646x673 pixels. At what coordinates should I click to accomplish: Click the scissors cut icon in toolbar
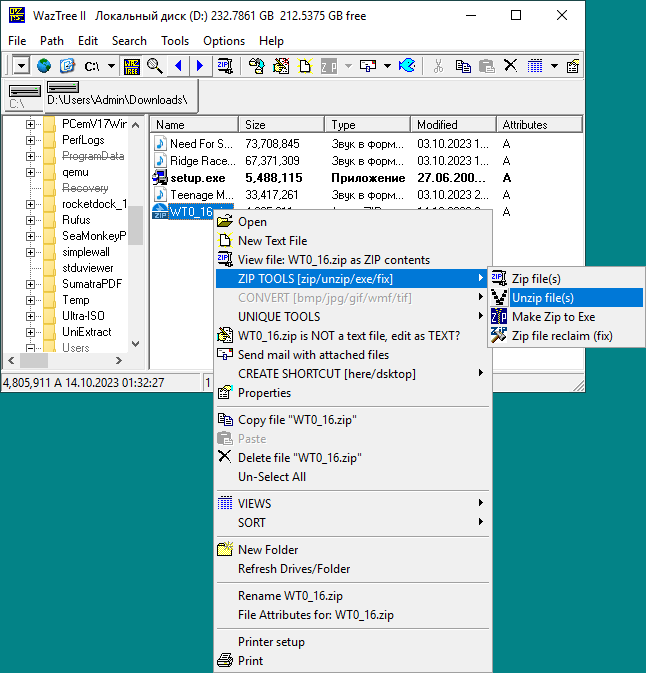pyautogui.click(x=437, y=66)
